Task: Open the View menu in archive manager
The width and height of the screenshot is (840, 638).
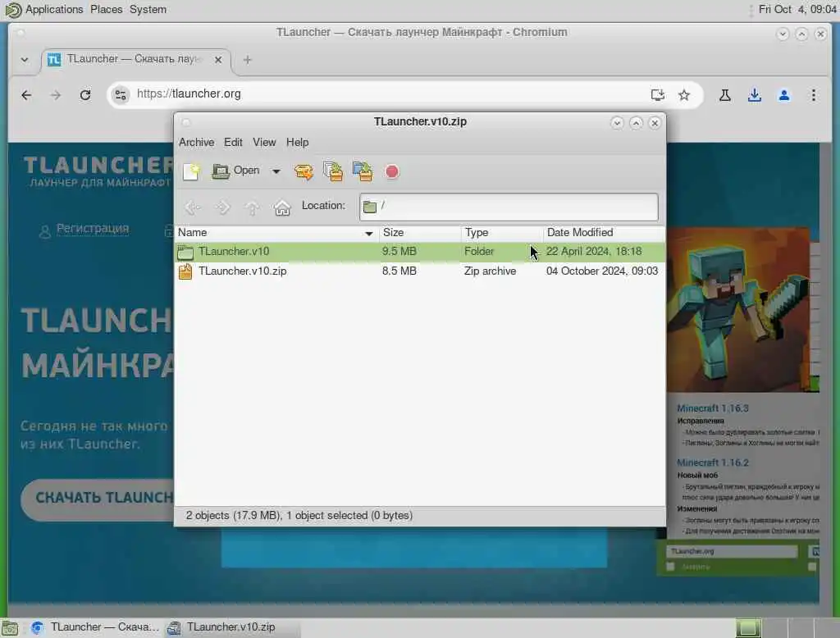Action: click(264, 143)
